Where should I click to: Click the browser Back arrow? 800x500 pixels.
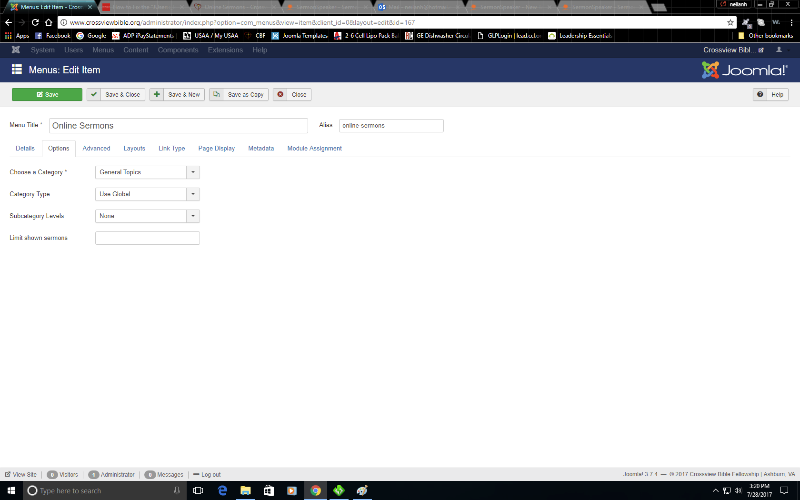tap(9, 22)
